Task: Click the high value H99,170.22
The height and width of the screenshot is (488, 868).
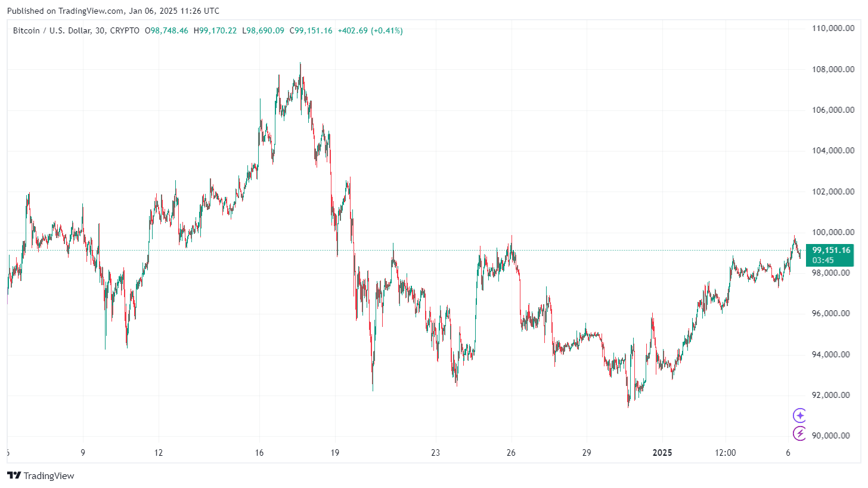Action: tap(215, 30)
